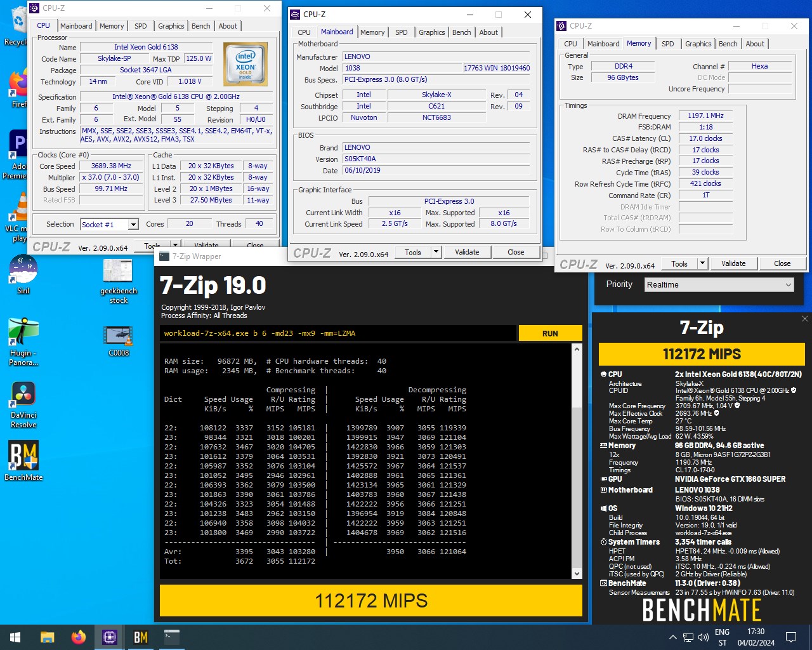Image resolution: width=812 pixels, height=650 pixels.
Task: Click Validate in Mainboard CPU-Z window
Action: tap(467, 252)
